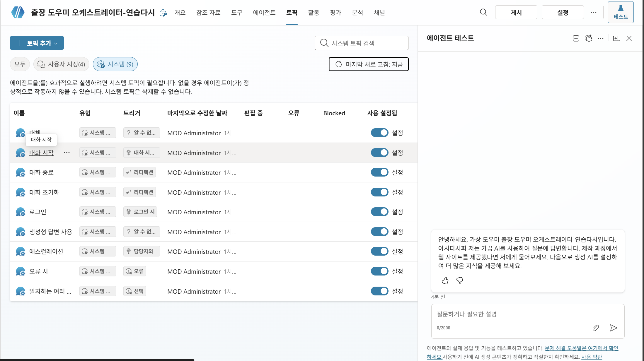Open the 사용 약관 link
The width and height of the screenshot is (644, 361).
pyautogui.click(x=592, y=357)
